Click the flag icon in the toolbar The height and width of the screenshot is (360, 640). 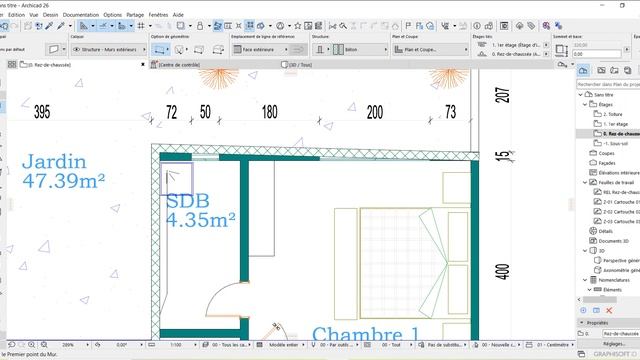[x=408, y=26]
